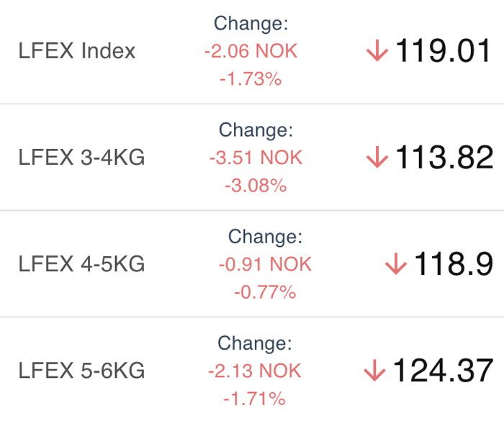Click the 113.82 price value
Viewport: 504px width, 421px height.
click(444, 157)
